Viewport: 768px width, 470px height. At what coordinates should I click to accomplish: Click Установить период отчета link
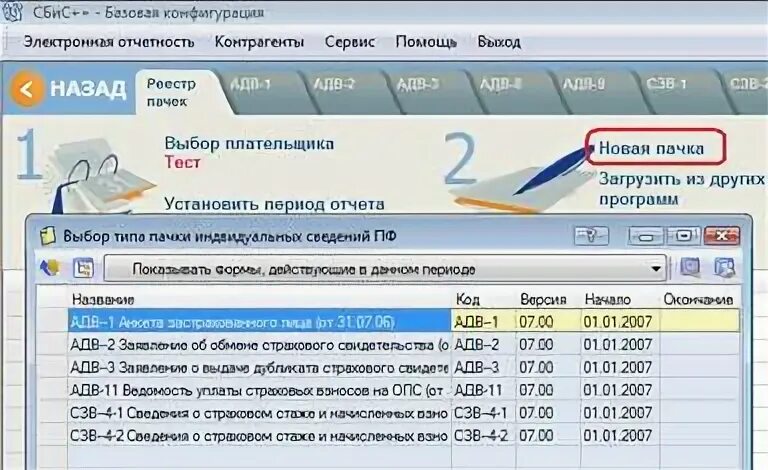tap(274, 204)
